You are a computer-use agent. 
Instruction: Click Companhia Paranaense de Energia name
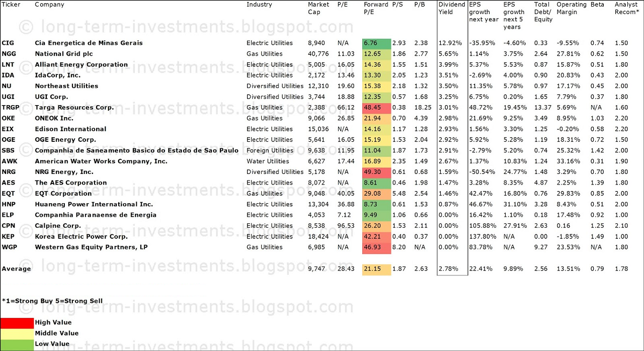[96, 215]
